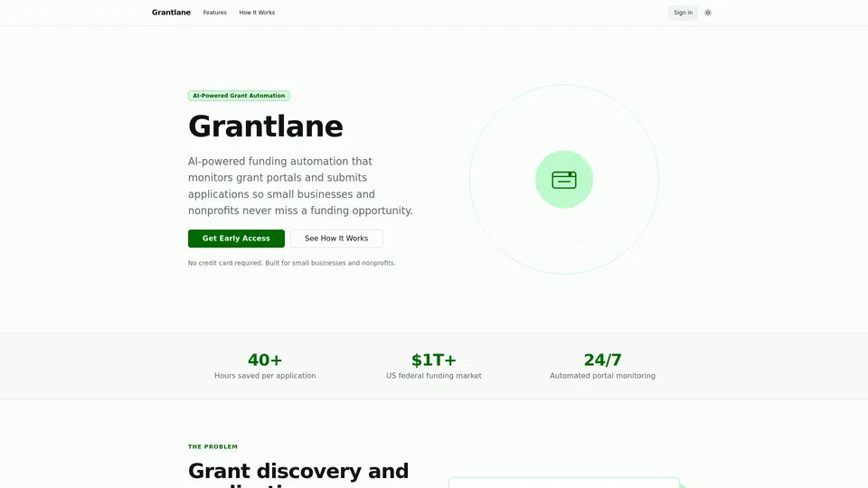Click THE PROBLEM section label
868x488 pixels.
click(x=212, y=446)
